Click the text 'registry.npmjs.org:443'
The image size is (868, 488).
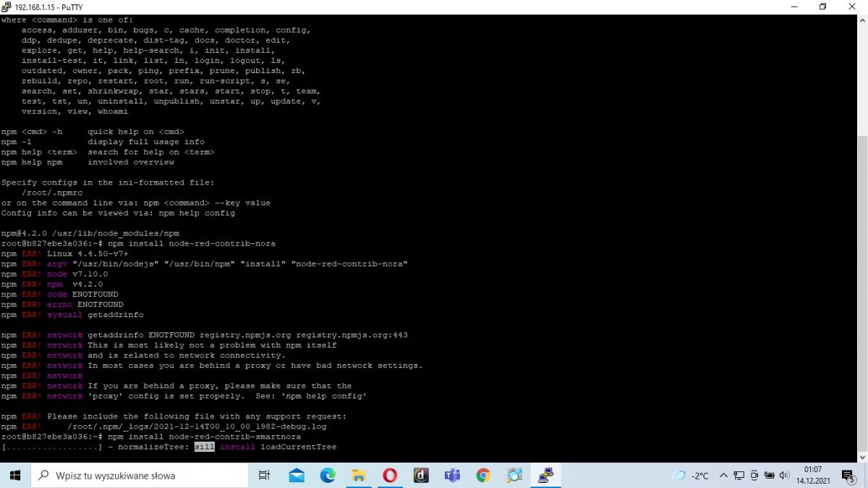tap(352, 335)
